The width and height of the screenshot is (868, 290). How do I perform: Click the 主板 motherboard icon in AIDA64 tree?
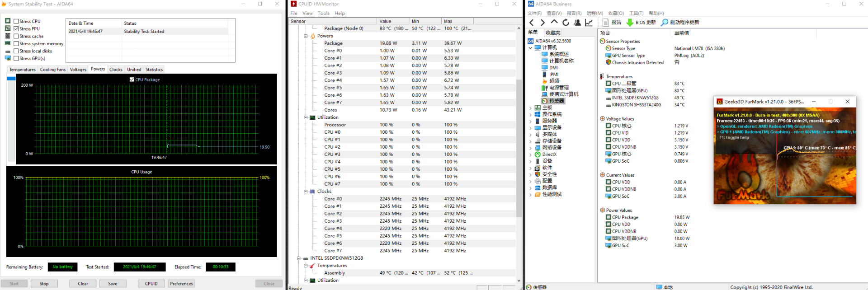coord(538,108)
